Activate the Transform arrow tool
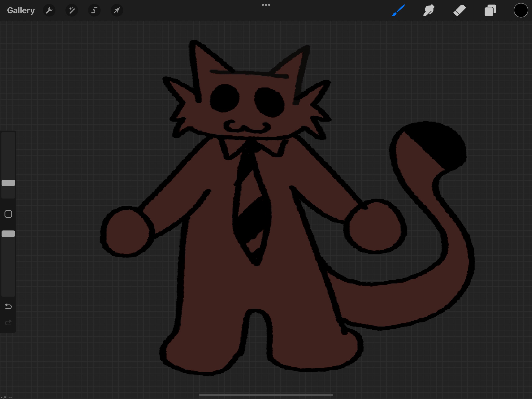The image size is (532, 399). (x=117, y=10)
